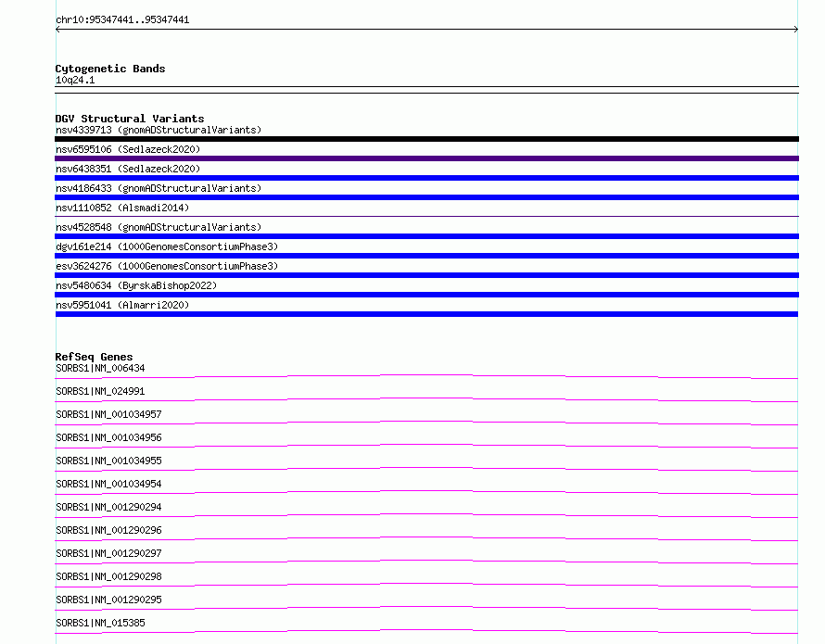The width and height of the screenshot is (825, 644).
Task: Open variant nsv4528548 (gnomADStructuralVariants) label
Action: point(159,227)
